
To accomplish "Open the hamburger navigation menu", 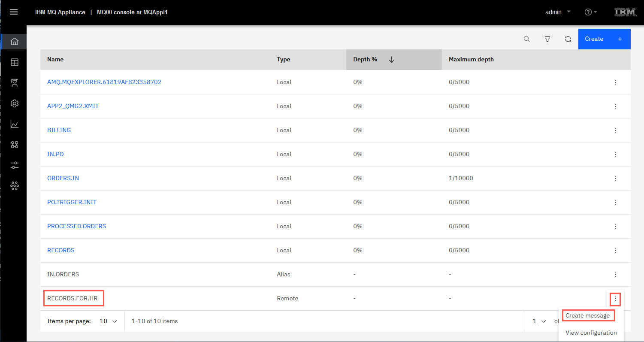I will (14, 12).
